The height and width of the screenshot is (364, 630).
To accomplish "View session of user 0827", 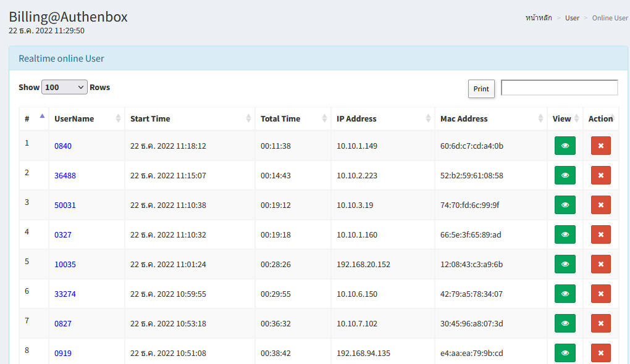I will pos(565,323).
